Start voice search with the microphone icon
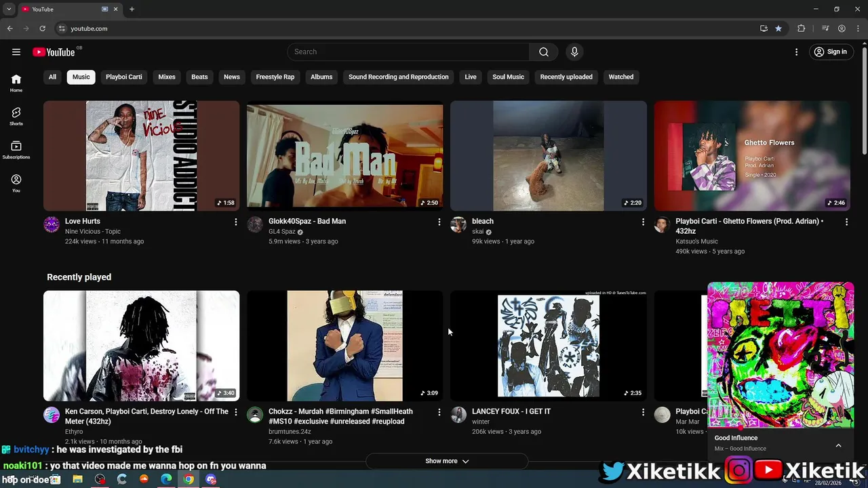Image resolution: width=868 pixels, height=488 pixels. pos(574,52)
